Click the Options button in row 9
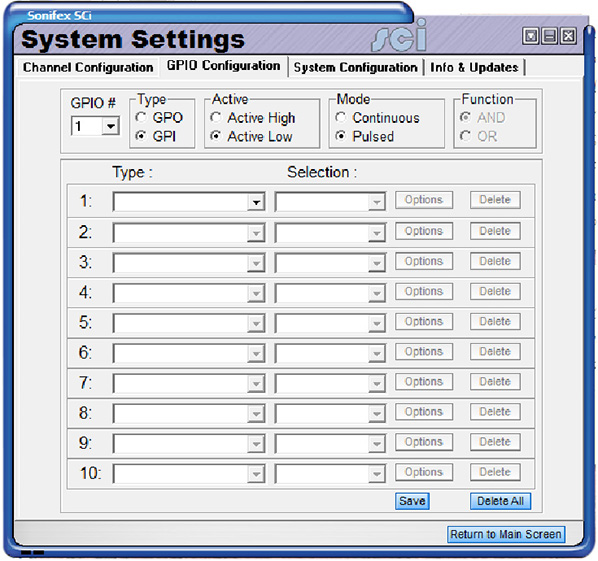Screen dimensions: 598x561 point(424,442)
